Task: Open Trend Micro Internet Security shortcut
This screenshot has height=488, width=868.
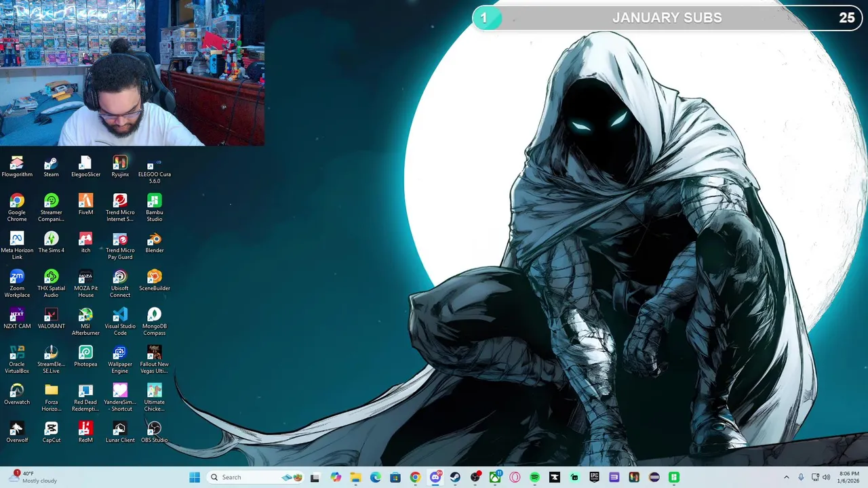Action: click(120, 208)
